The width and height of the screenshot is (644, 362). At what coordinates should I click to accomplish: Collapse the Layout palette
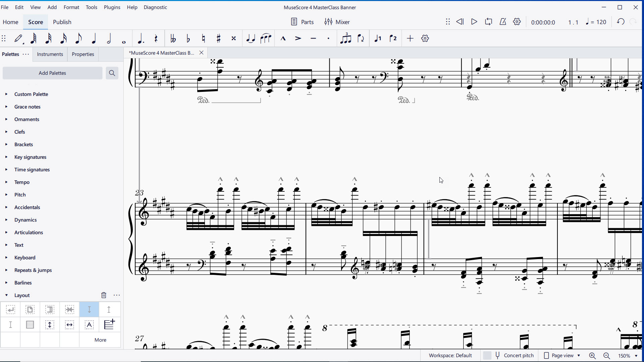6,295
